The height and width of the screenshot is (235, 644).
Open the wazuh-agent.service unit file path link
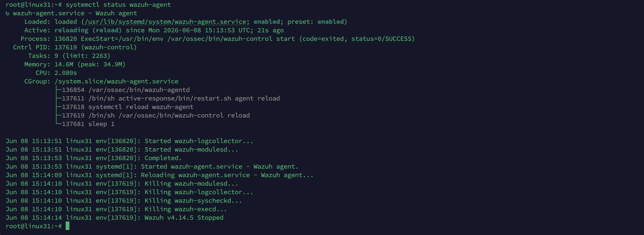click(165, 22)
